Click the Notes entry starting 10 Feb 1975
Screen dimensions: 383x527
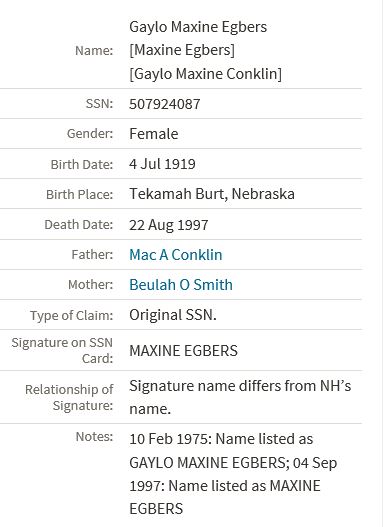tap(233, 474)
